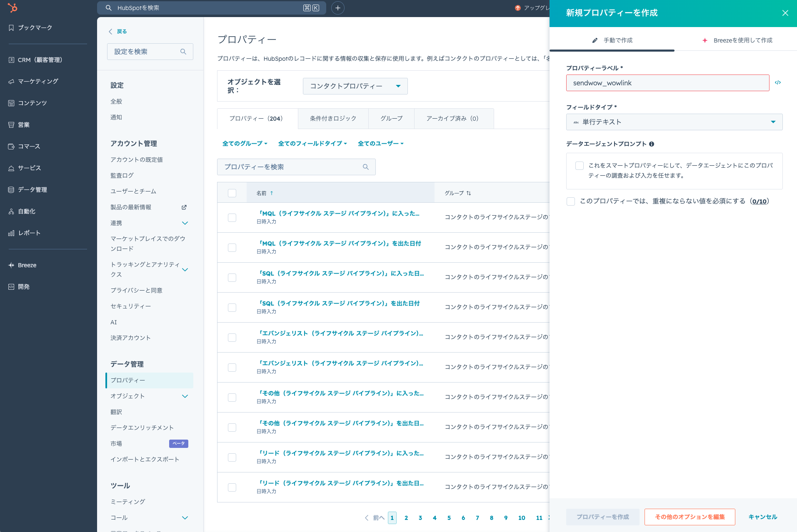The width and height of the screenshot is (797, 532).
Task: Check the row 「MQL…」を出た日付
Action: coord(232,248)
